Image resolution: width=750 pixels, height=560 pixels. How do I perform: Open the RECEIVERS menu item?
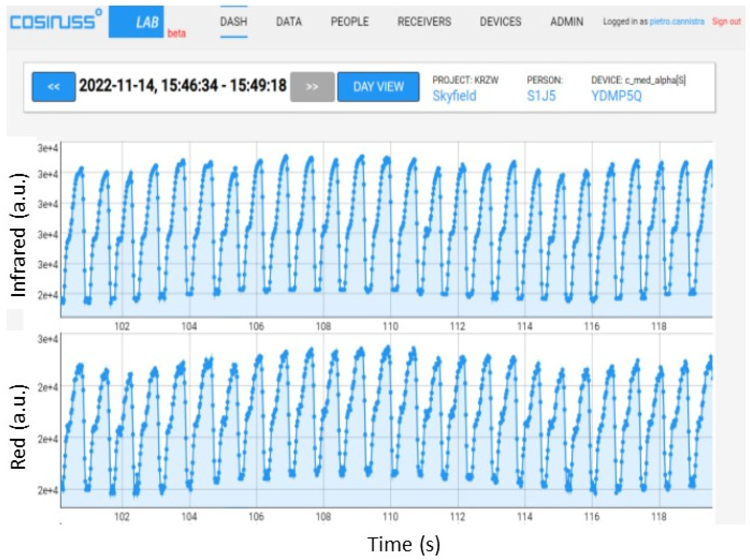click(424, 22)
